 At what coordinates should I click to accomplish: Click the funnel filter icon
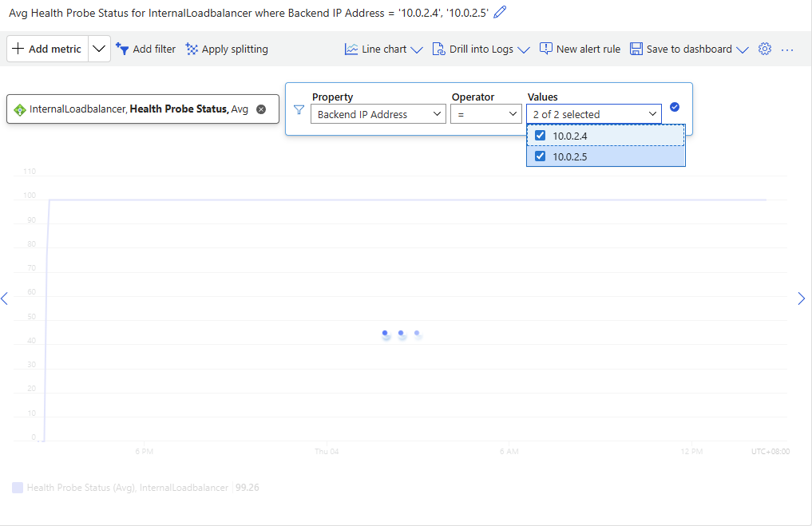[299, 110]
